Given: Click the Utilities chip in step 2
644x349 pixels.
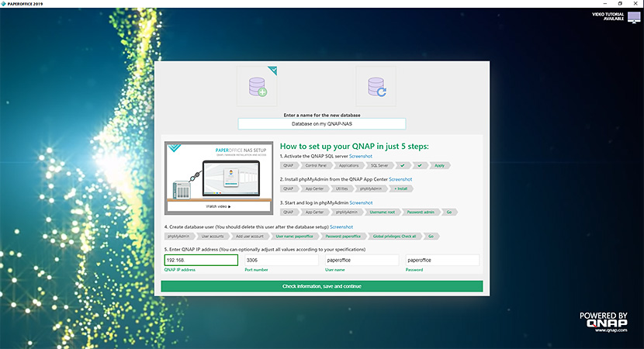Looking at the screenshot, I should 341,189.
